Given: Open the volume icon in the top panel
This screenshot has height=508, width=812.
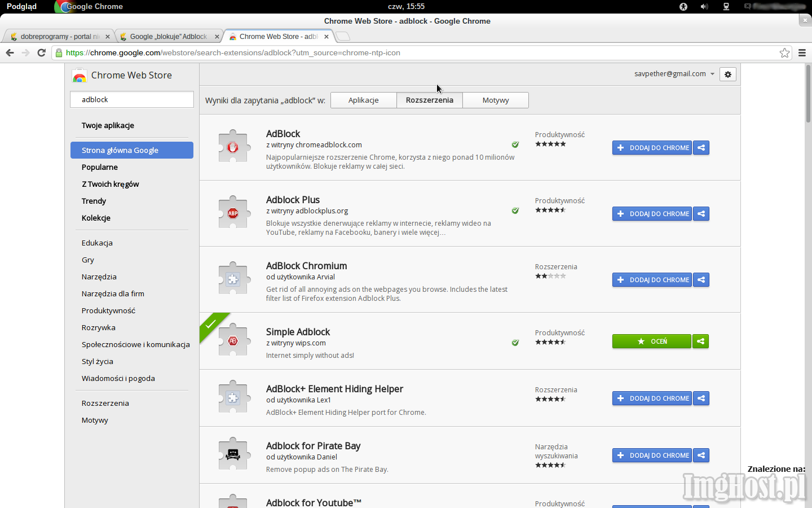Looking at the screenshot, I should [x=704, y=7].
